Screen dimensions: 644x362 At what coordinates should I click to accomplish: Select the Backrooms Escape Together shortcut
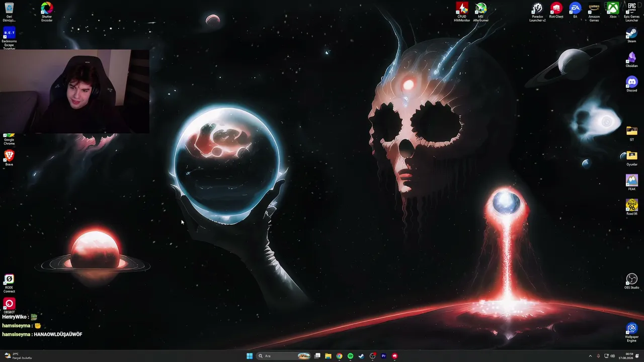9,39
